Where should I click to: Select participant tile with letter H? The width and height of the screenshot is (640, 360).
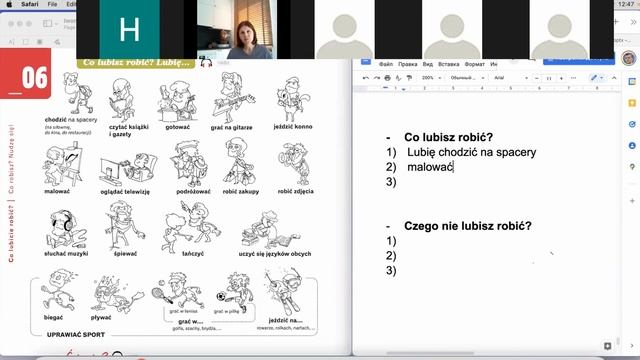[x=129, y=29]
